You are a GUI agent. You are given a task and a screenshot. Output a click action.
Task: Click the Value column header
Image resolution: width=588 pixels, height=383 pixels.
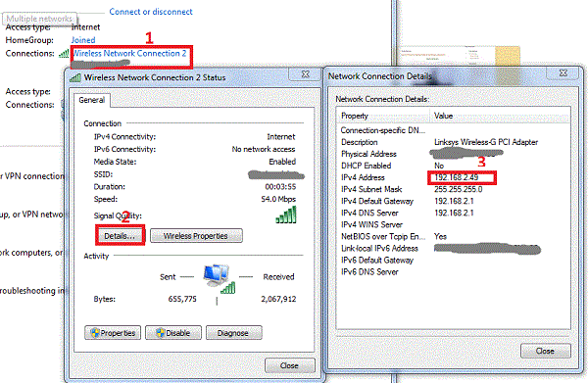[500, 116]
